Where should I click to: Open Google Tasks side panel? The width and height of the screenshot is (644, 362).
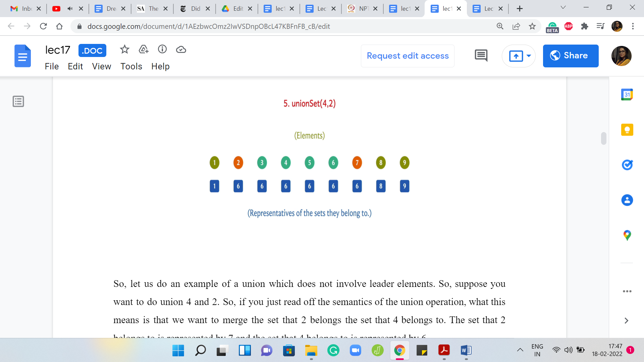627,165
